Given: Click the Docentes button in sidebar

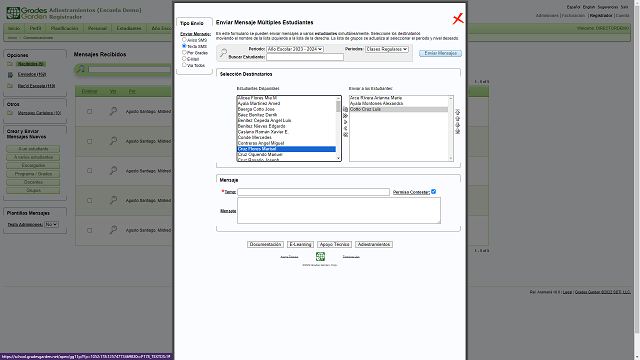Looking at the screenshot, I should [33, 182].
